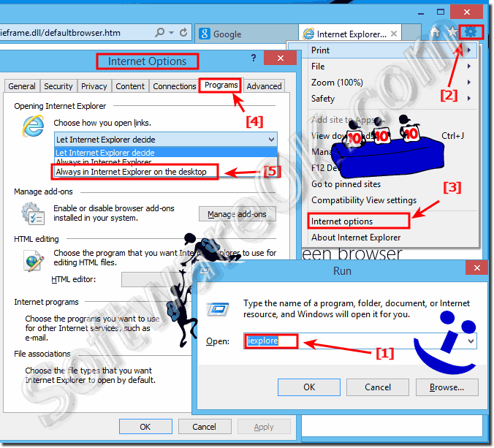Click Cancel in Internet Options dialog
494x448 pixels.
tap(205, 427)
